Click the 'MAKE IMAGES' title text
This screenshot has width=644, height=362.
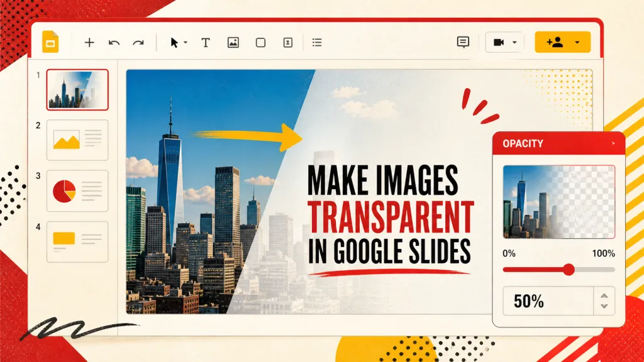tap(382, 180)
